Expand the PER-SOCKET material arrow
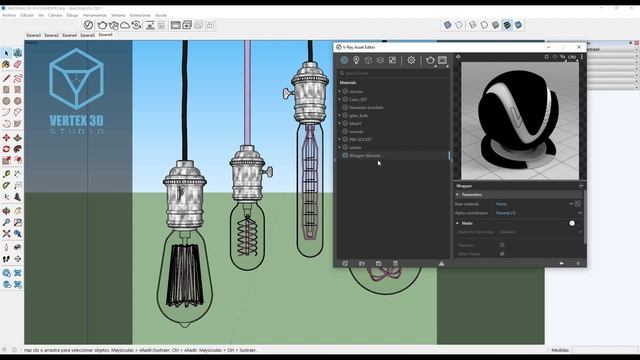 [x=340, y=139]
